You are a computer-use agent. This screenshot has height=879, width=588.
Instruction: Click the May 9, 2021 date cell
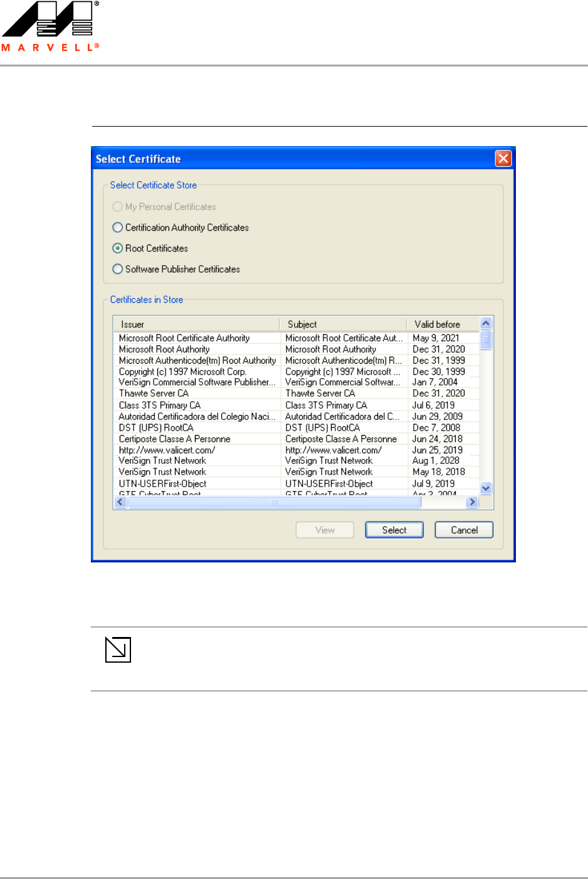[436, 338]
